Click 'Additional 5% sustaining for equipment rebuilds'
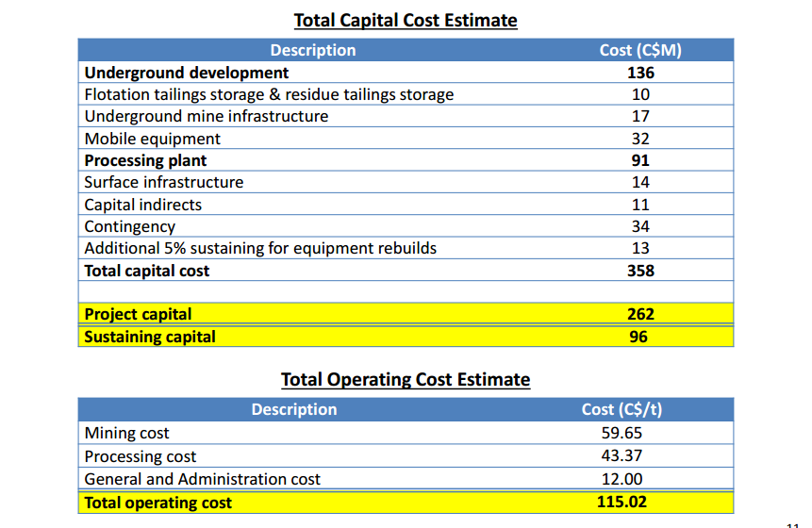Screen dimensions: 812x528 260,249
